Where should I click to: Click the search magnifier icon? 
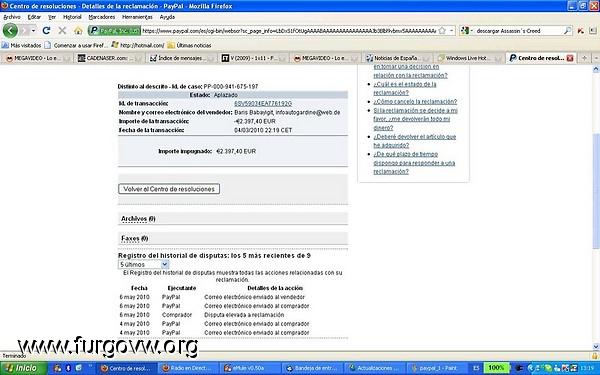point(567,31)
